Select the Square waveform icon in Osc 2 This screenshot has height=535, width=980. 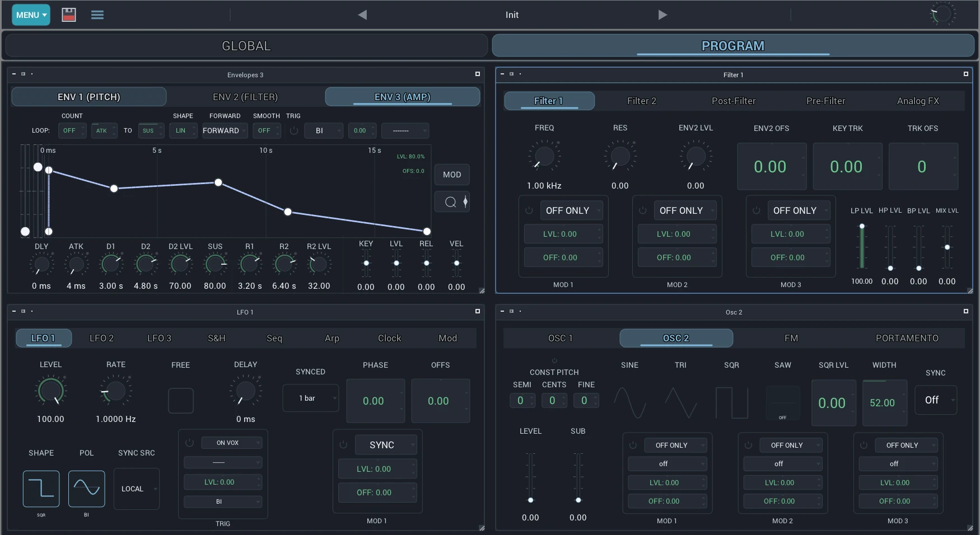[x=731, y=402]
